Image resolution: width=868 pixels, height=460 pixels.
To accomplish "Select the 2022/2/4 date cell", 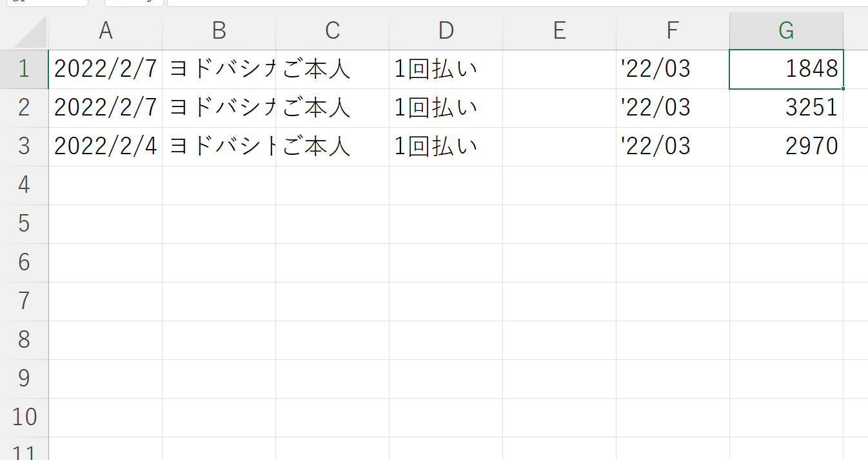I will (x=105, y=146).
